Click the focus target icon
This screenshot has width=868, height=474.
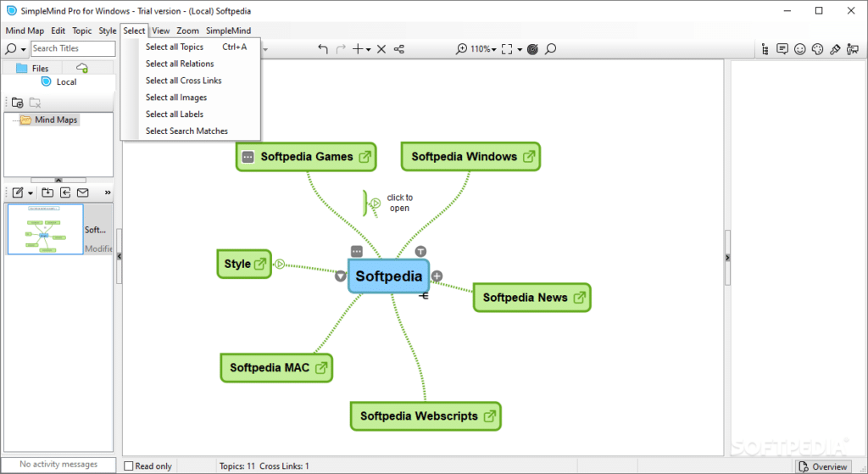click(x=532, y=49)
